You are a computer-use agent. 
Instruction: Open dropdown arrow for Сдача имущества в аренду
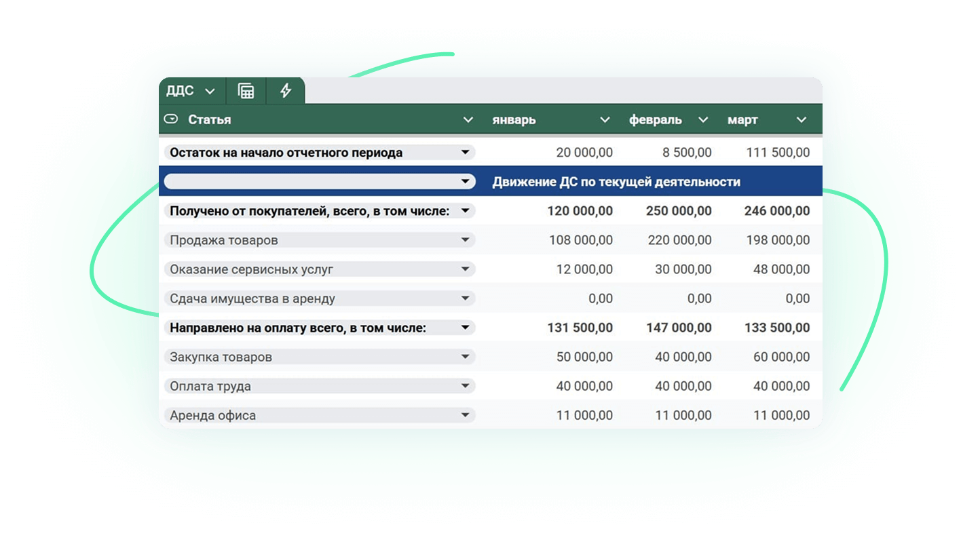[465, 298]
